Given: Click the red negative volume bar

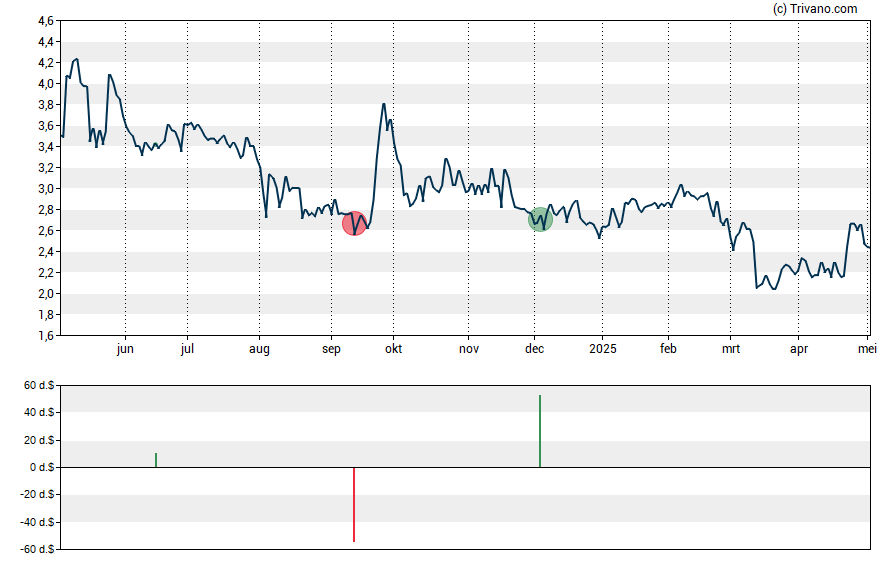Looking at the screenshot, I should coord(354,504).
